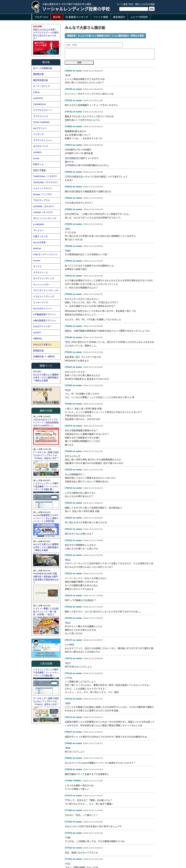Open the Rimple（リンプル） board link
This screenshot has height=868, width=186.
pyautogui.click(x=46, y=194)
